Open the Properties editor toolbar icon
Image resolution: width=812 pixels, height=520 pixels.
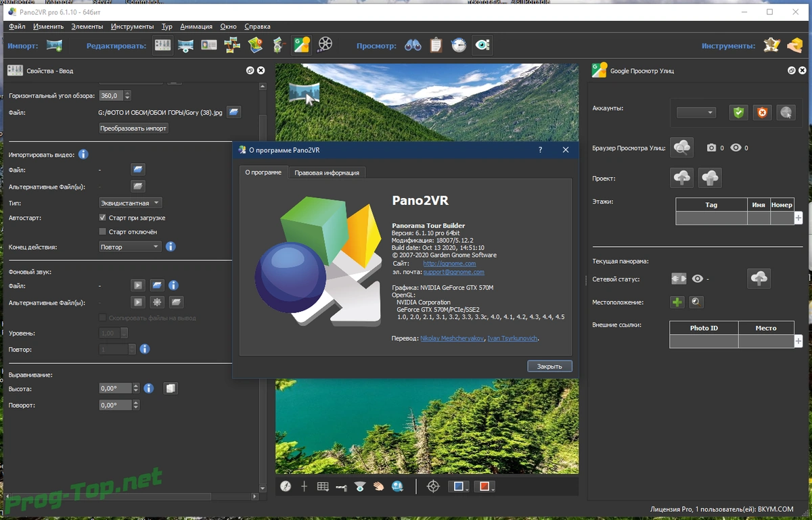(x=162, y=45)
